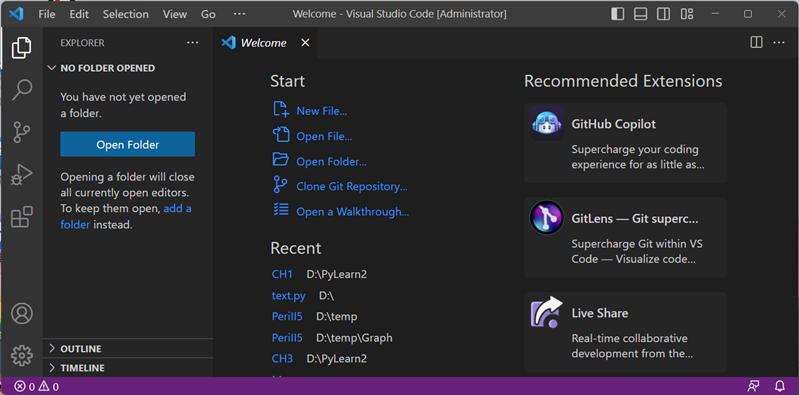The height and width of the screenshot is (395, 799).
Task: Open recent CH3 in D:\PyLearn2
Action: pyautogui.click(x=282, y=359)
